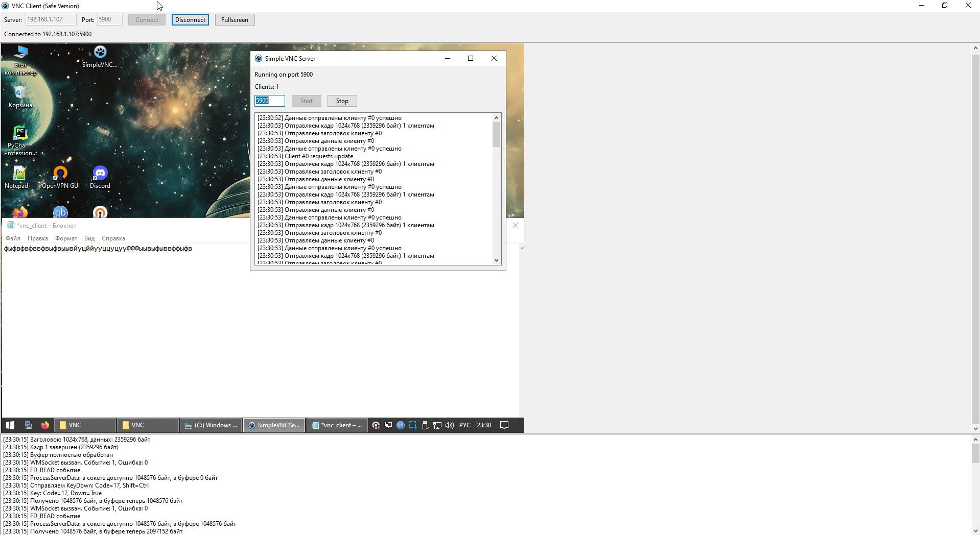Click the Disconnect button
Screen dimensions: 980x535
190,20
